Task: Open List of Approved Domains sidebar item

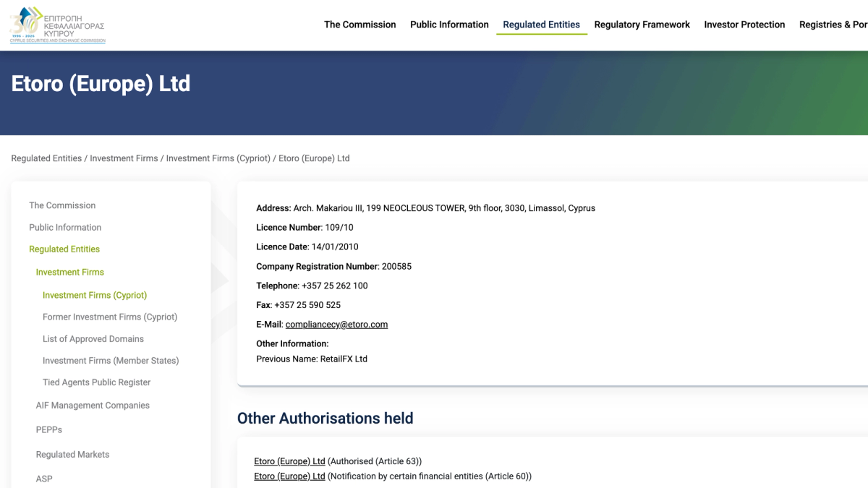Action: pos(93,338)
